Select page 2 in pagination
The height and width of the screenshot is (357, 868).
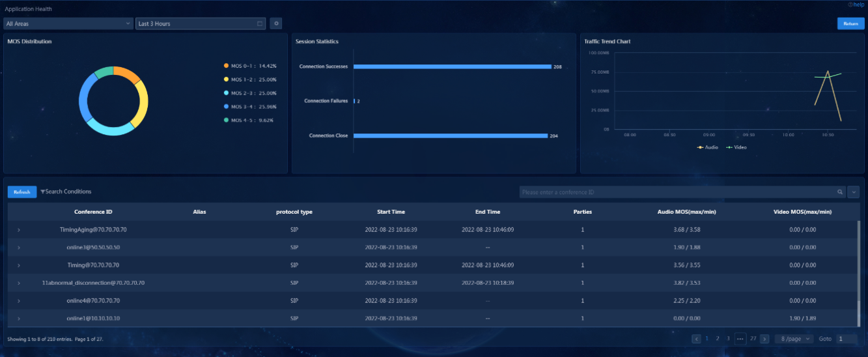click(718, 339)
